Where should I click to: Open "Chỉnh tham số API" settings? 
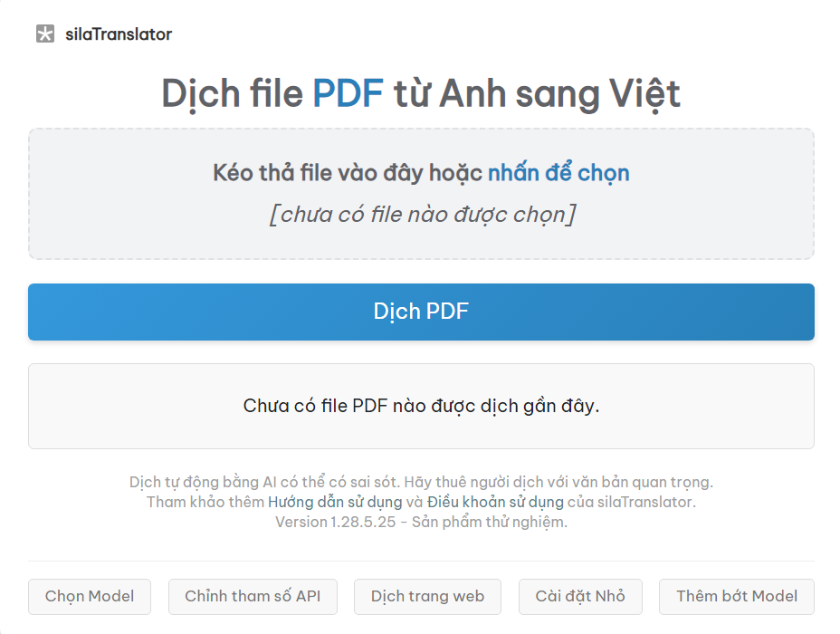point(253,597)
